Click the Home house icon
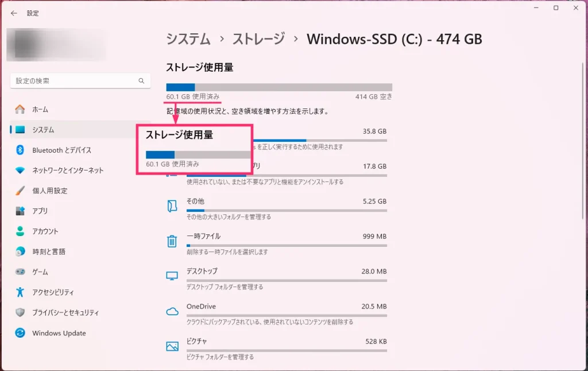Screen dimensions: 588x371 pyautogui.click(x=20, y=109)
